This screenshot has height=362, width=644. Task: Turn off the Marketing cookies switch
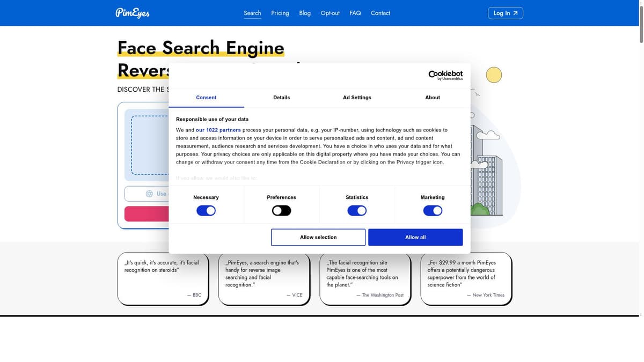coord(433,211)
